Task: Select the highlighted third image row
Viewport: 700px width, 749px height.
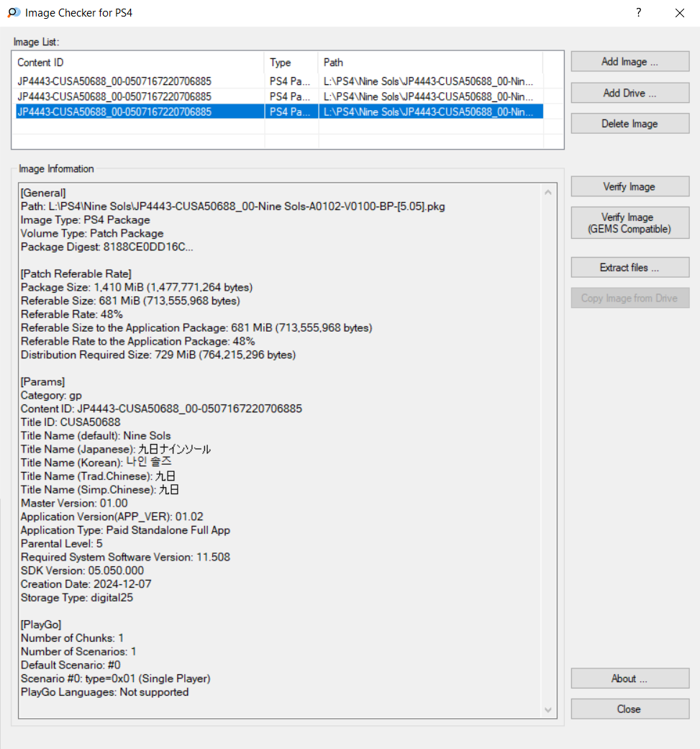Action: click(279, 112)
